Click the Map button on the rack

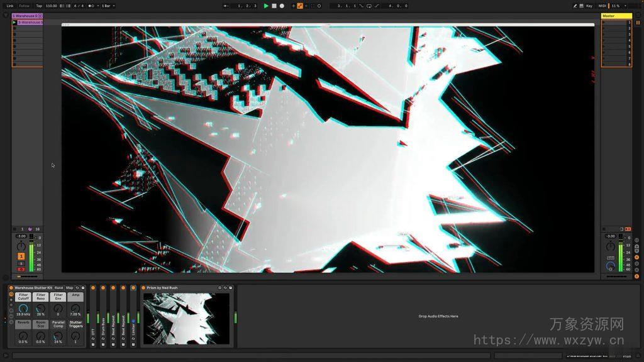pyautogui.click(x=69, y=288)
